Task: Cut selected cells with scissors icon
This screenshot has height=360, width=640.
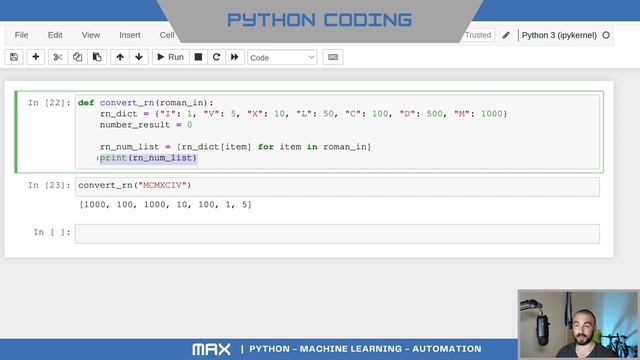Action: click(x=58, y=57)
